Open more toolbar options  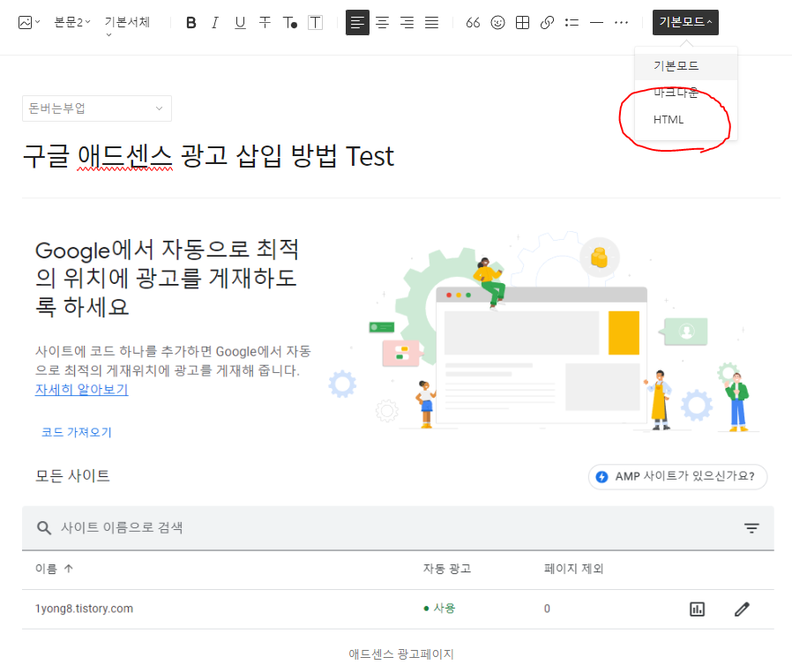621,23
